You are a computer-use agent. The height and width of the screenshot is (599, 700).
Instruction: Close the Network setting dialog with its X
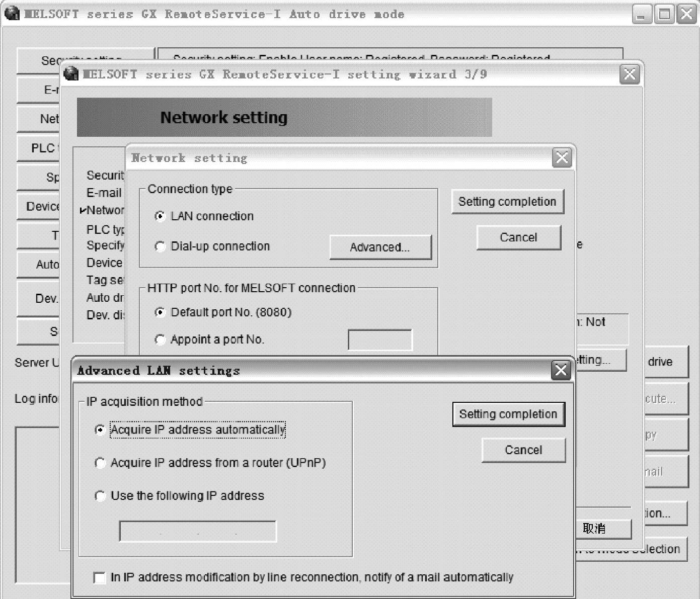click(x=562, y=158)
